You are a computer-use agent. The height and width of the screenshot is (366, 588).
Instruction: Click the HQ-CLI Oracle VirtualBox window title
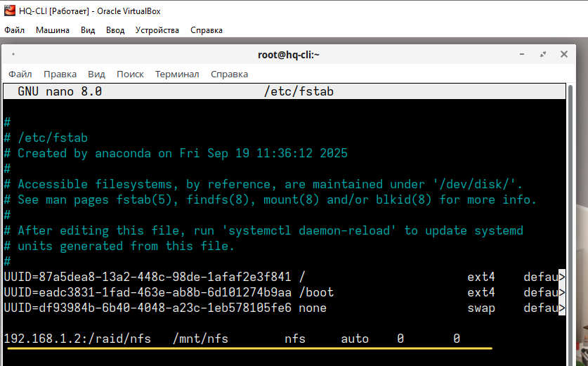click(x=90, y=11)
